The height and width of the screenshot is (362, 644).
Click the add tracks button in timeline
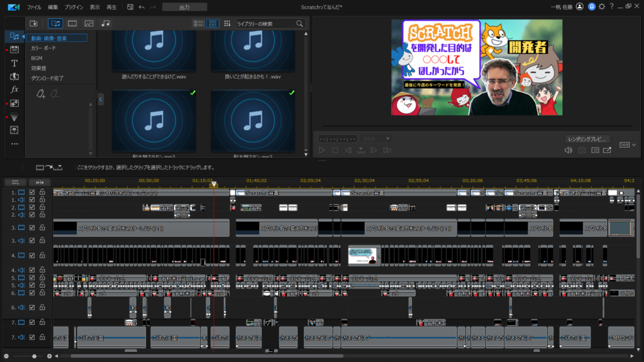point(15,182)
